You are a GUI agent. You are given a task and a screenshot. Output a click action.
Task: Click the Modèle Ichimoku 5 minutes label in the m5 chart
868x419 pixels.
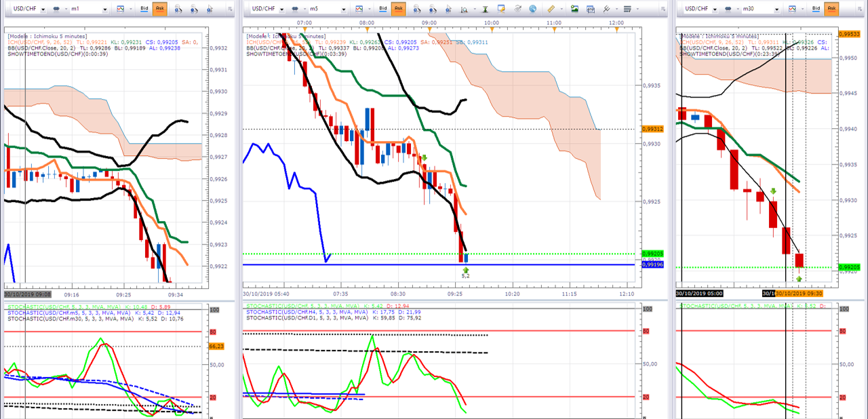coord(285,36)
